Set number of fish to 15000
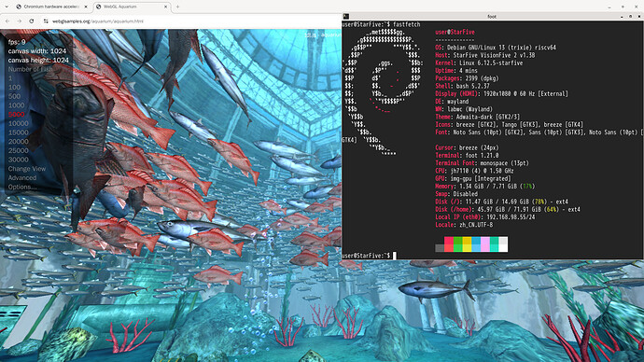Image resolution: width=644 pixels, height=362 pixels. click(19, 132)
